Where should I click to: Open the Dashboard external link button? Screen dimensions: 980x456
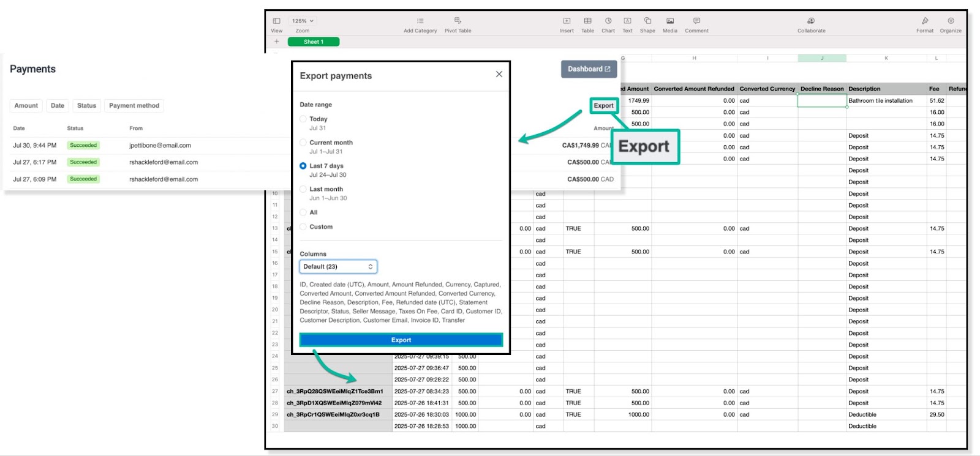(589, 69)
